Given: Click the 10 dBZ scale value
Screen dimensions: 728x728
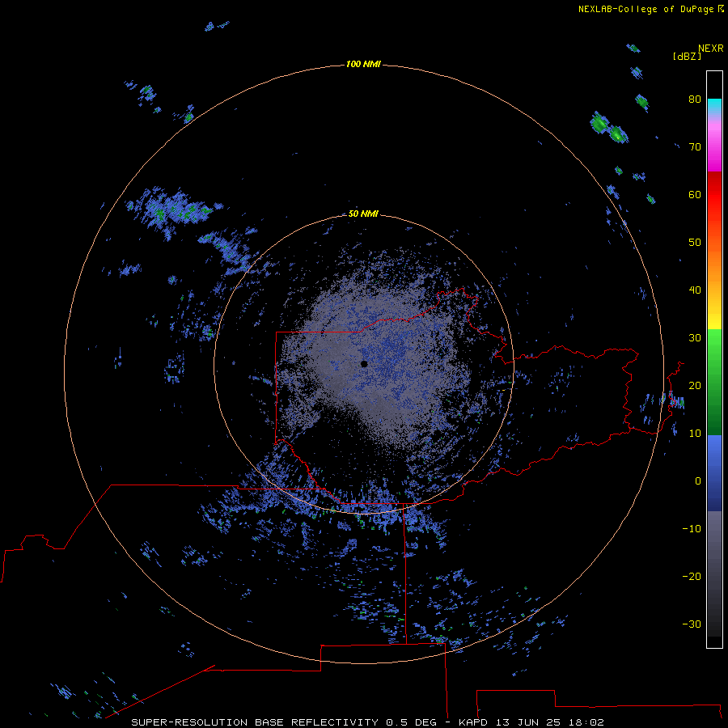Looking at the screenshot, I should pyautogui.click(x=695, y=434).
